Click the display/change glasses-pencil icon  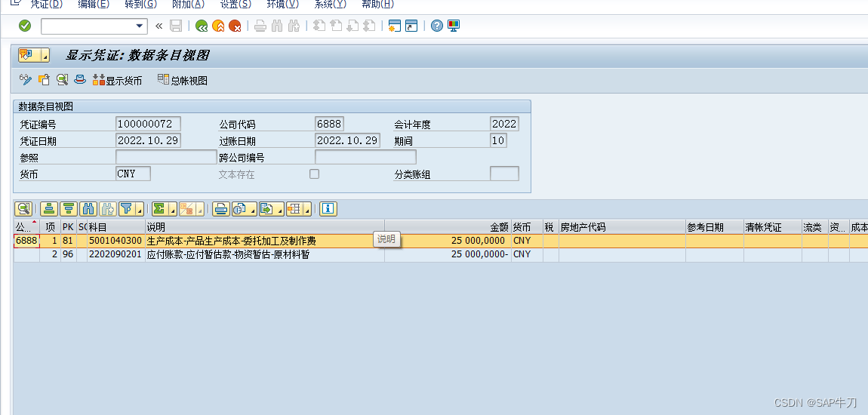26,80
